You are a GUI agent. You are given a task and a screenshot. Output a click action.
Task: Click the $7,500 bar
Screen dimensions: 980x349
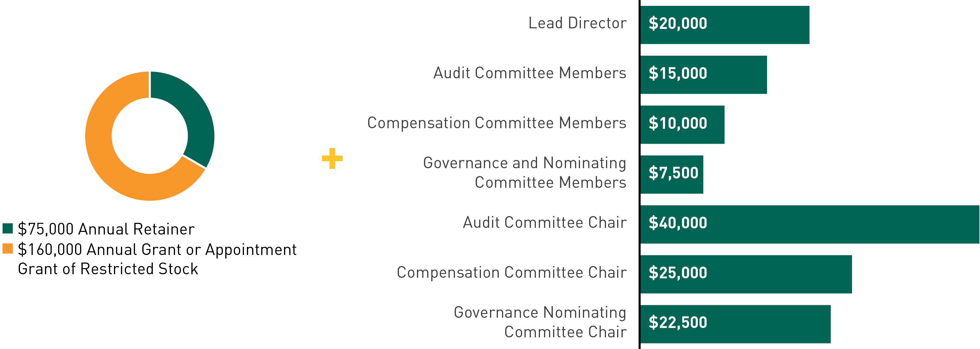[671, 174]
